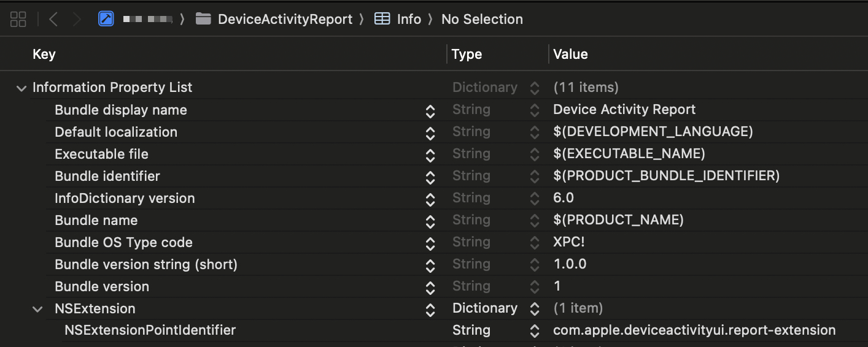
Task: Select the Device Activity Report value field
Action: point(624,110)
